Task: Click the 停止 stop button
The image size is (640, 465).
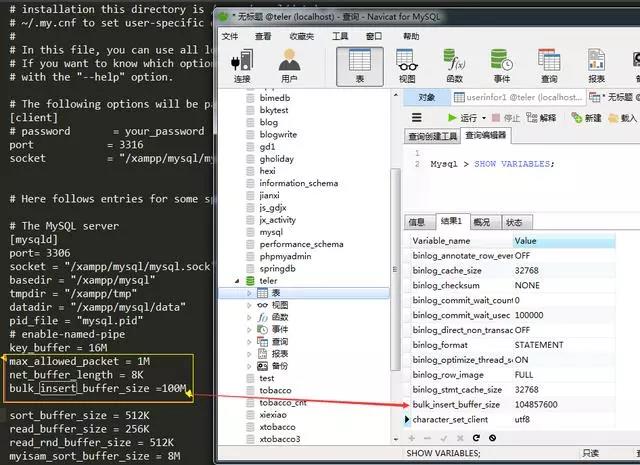Action: click(506, 118)
